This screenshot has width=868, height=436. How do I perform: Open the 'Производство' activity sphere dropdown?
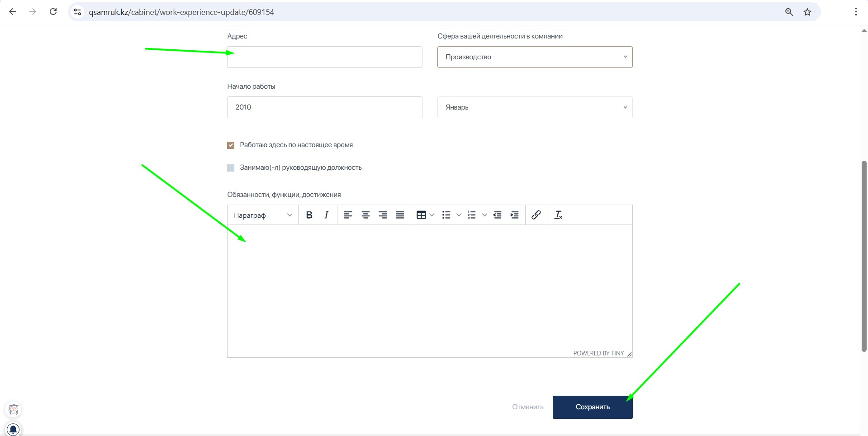[535, 57]
